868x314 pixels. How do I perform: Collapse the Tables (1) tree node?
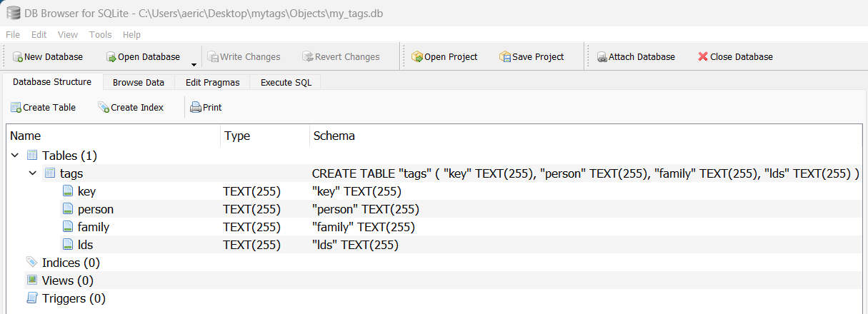[x=15, y=156]
